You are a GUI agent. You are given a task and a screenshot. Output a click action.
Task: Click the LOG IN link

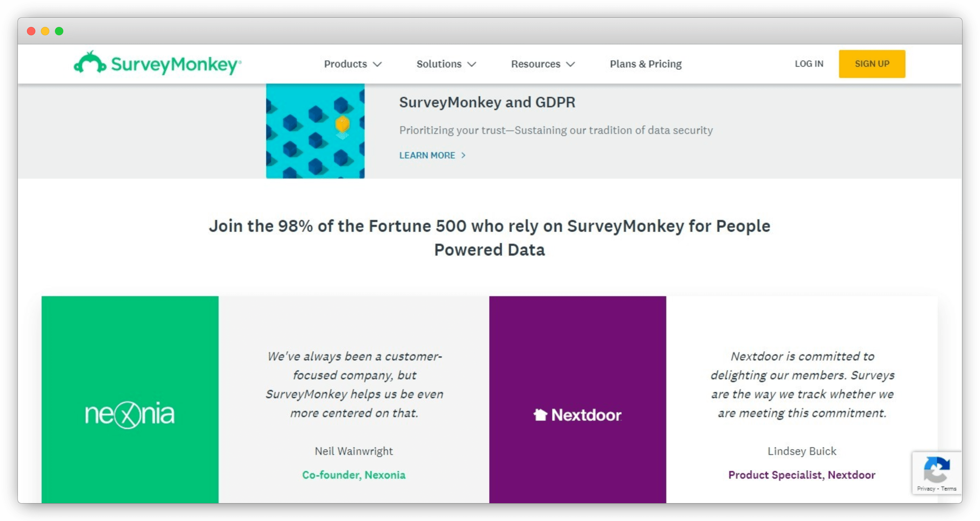[x=809, y=64]
